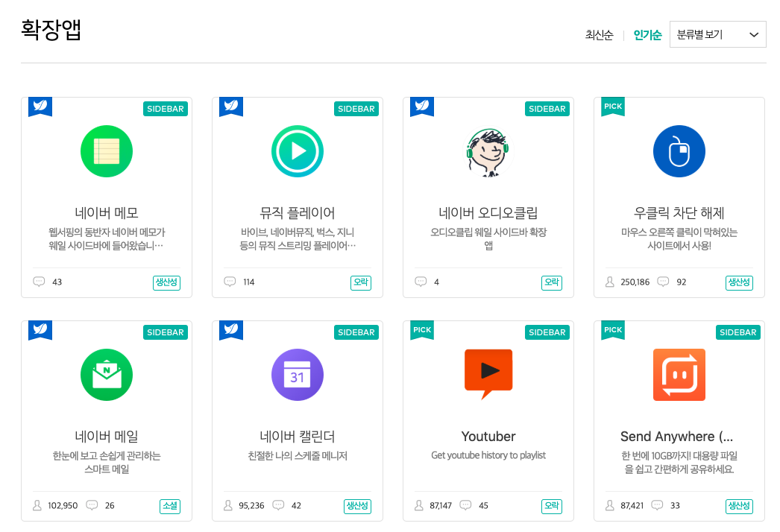Click comment bubble icon on Youtuber card

(x=465, y=505)
